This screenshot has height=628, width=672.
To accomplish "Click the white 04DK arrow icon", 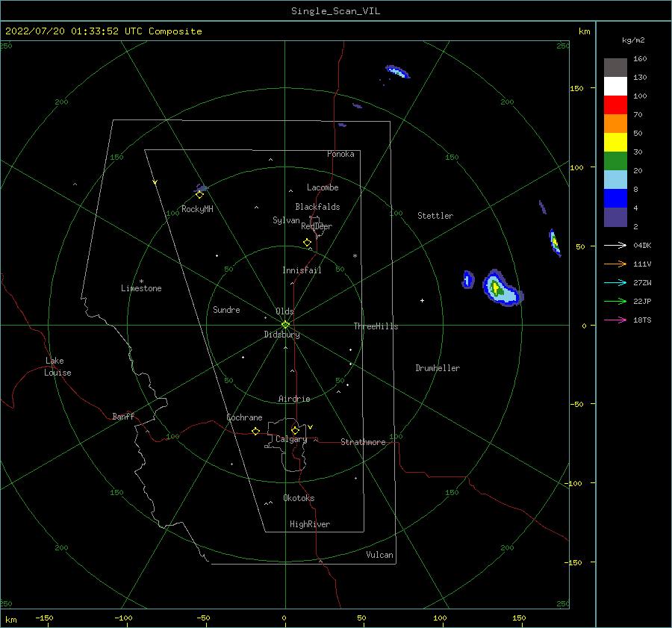I will [x=615, y=245].
